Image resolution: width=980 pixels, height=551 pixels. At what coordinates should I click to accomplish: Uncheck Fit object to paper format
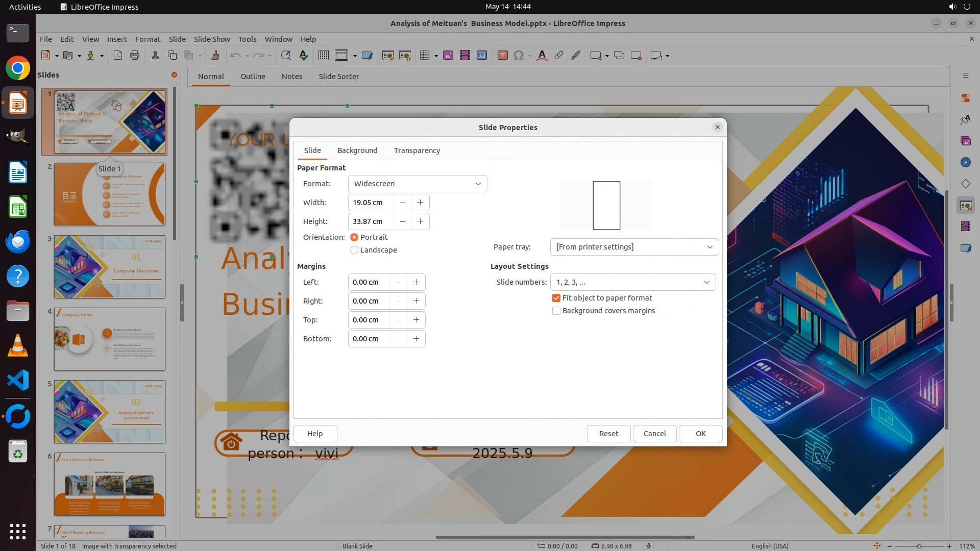click(556, 298)
